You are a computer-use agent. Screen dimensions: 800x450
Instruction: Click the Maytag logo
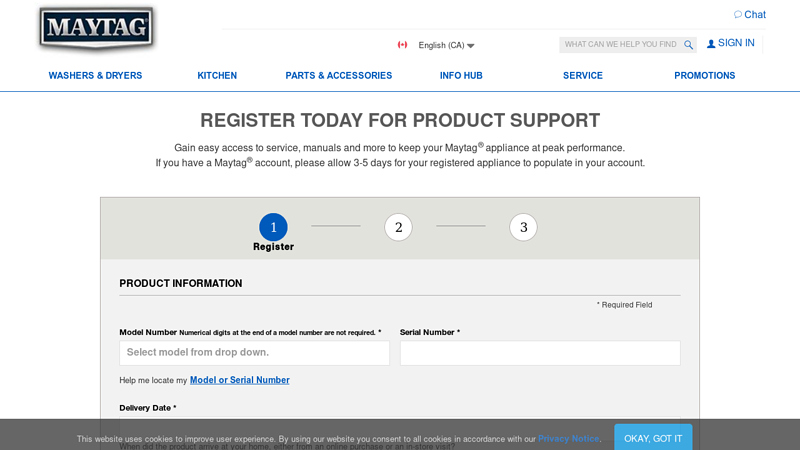pyautogui.click(x=96, y=29)
